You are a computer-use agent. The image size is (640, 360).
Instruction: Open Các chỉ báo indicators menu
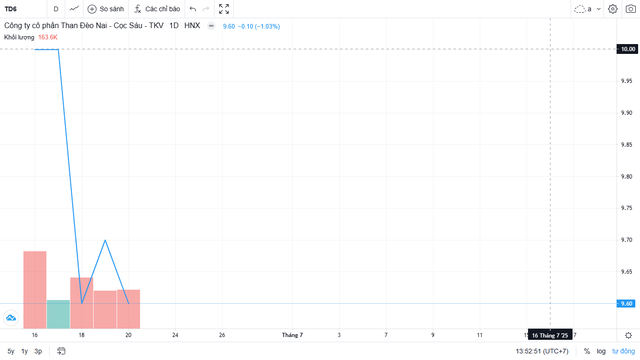(157, 9)
